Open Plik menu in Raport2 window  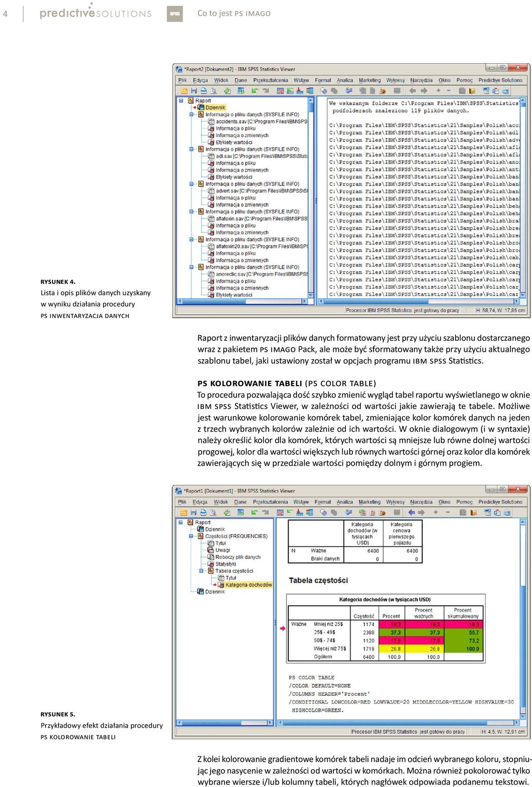point(182,80)
